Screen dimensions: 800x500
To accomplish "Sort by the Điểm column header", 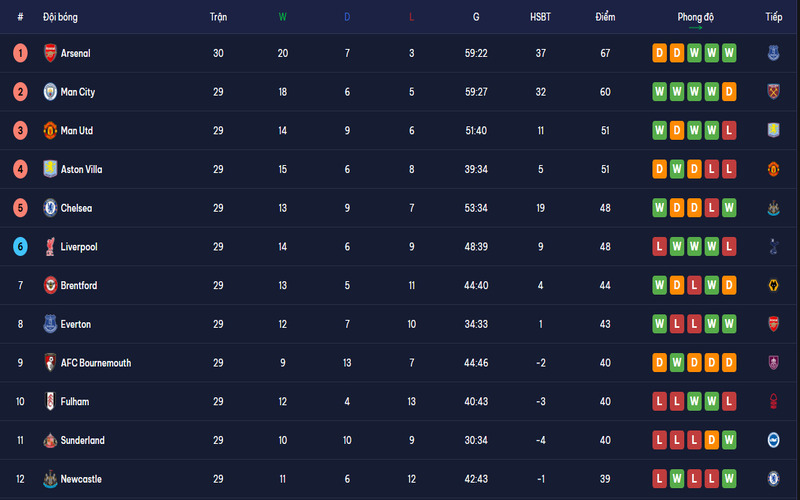I will click(605, 17).
